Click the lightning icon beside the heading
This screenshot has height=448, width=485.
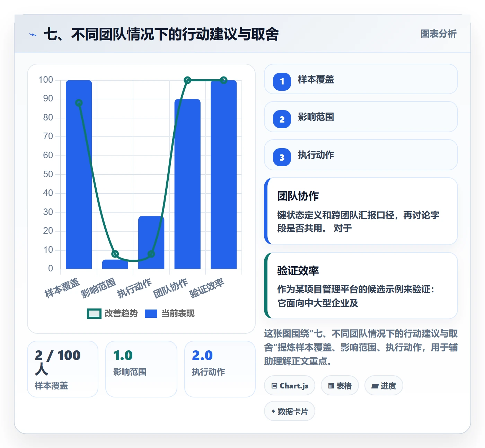pos(33,35)
